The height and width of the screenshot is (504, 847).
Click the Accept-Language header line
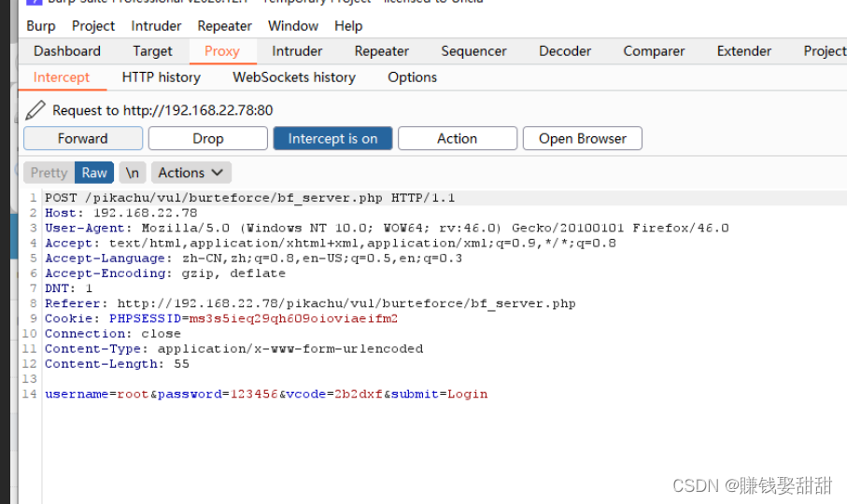(x=253, y=259)
